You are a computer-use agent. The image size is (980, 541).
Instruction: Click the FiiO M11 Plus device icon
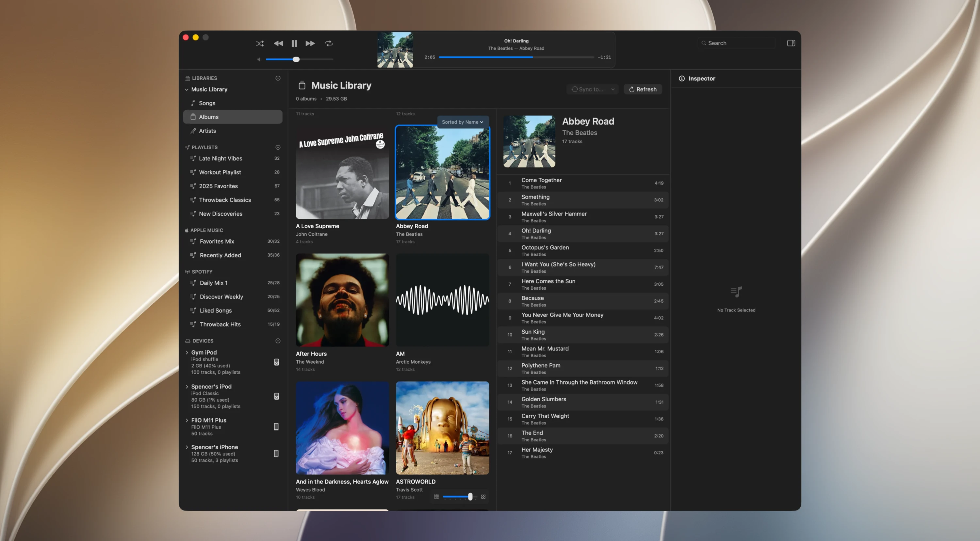coord(276,427)
